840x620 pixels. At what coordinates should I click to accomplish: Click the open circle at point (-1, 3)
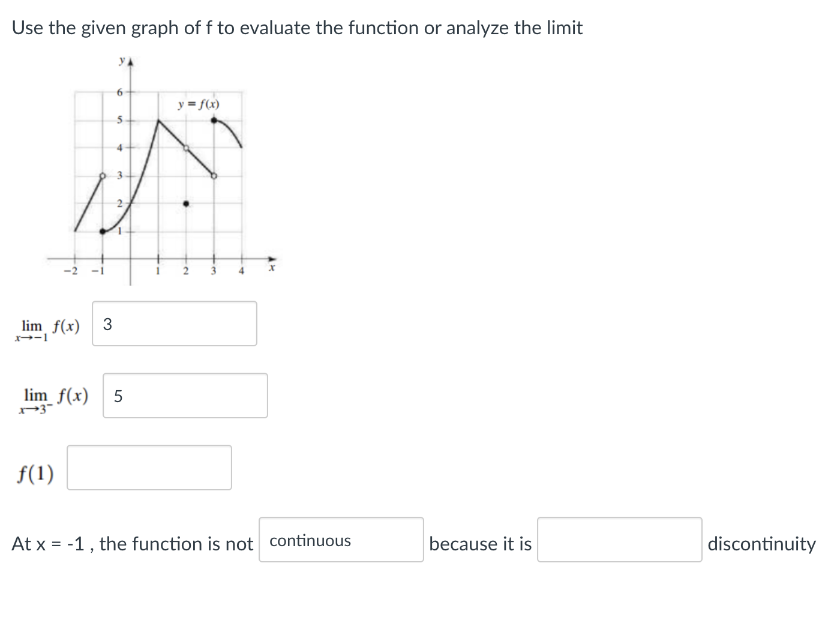point(103,175)
